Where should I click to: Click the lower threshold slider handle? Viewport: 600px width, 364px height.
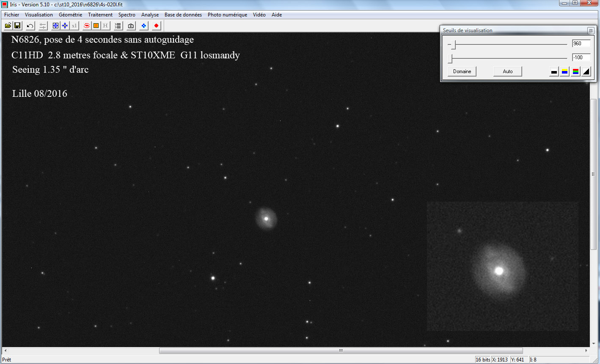click(x=450, y=58)
